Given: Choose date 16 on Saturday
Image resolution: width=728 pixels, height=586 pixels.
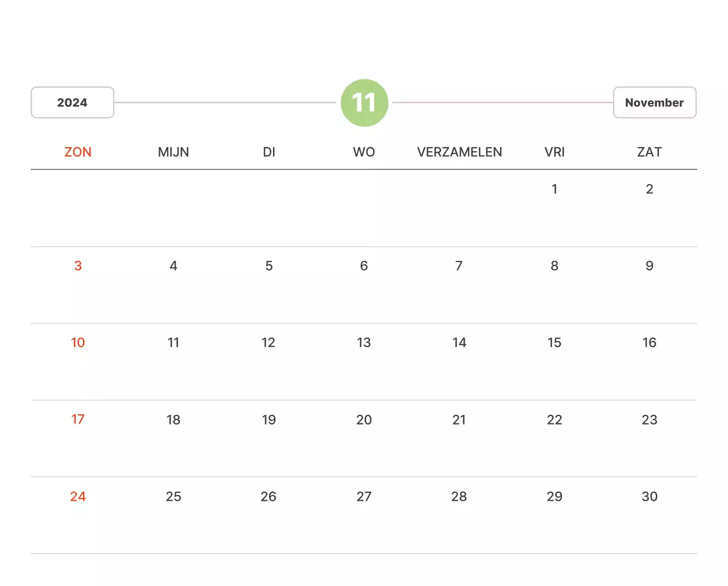Looking at the screenshot, I should [x=649, y=342].
